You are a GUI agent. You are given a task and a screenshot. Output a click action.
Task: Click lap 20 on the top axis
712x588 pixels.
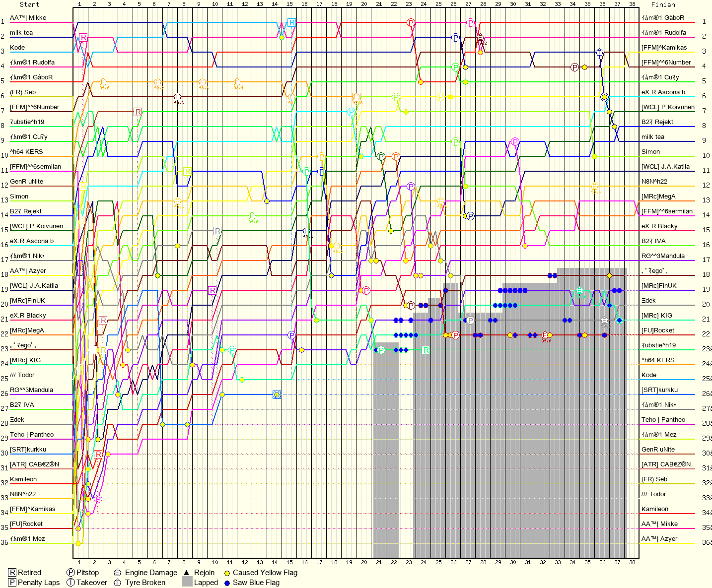pos(364,4)
